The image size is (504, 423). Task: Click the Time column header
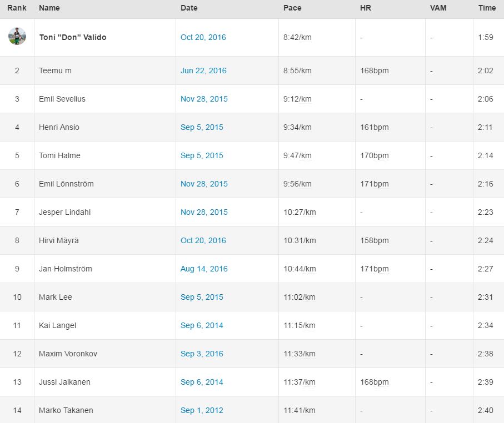point(487,8)
